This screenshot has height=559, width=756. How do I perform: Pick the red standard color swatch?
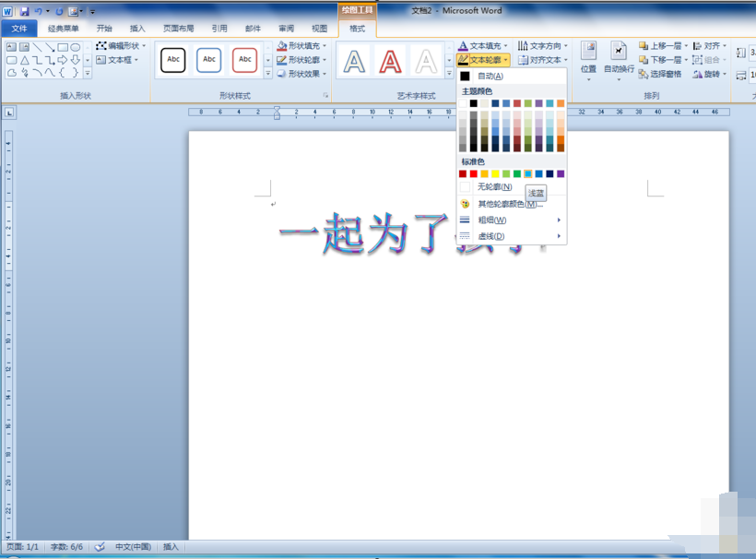tap(474, 173)
